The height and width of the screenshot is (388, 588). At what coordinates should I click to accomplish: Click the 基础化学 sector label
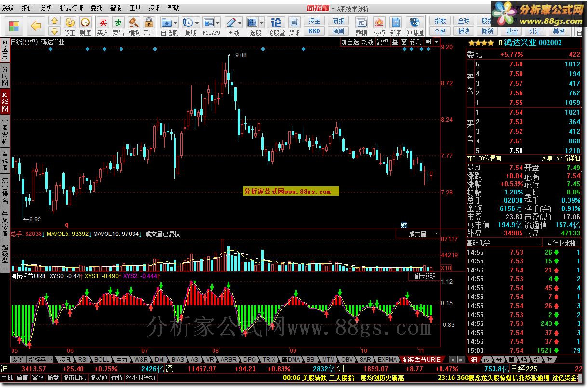click(x=478, y=243)
